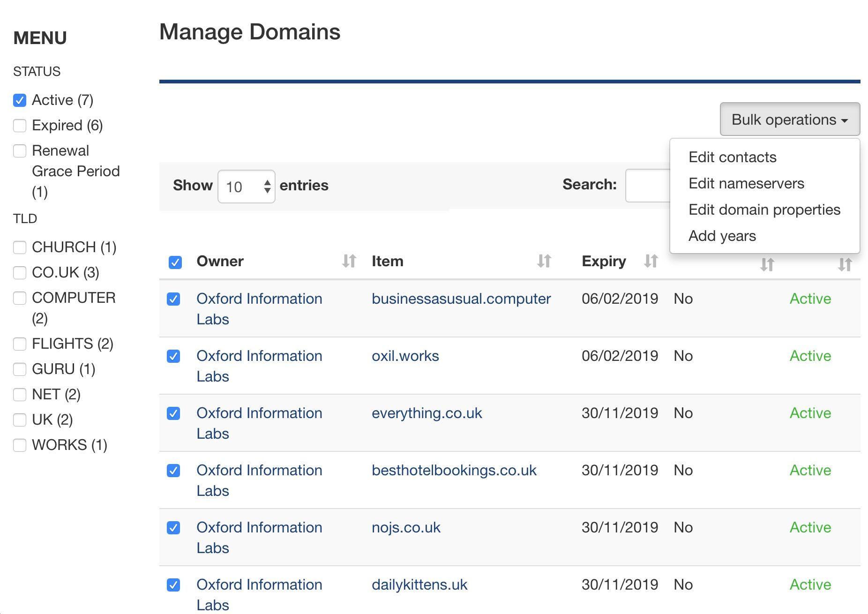The height and width of the screenshot is (614, 868).
Task: Sort domains by Expiry date icon
Action: 651,261
